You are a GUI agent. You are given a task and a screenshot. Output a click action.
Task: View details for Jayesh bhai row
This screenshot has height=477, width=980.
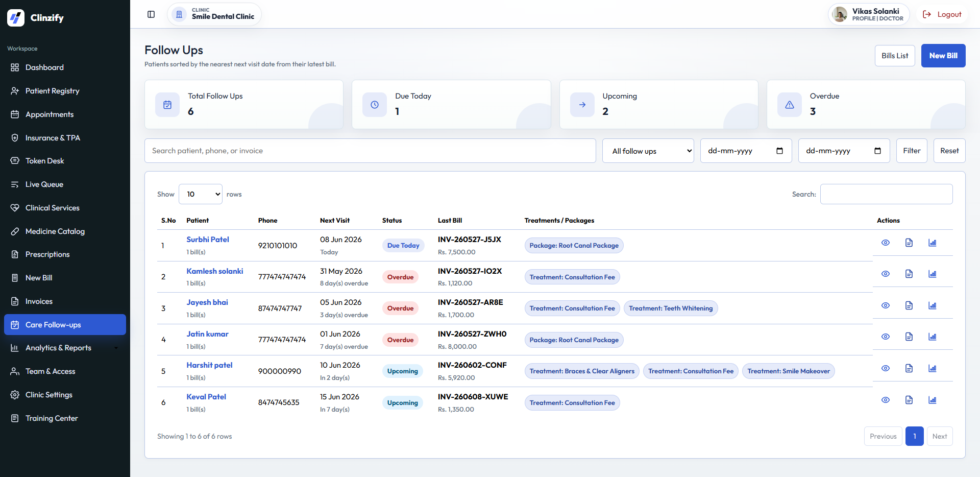click(886, 305)
